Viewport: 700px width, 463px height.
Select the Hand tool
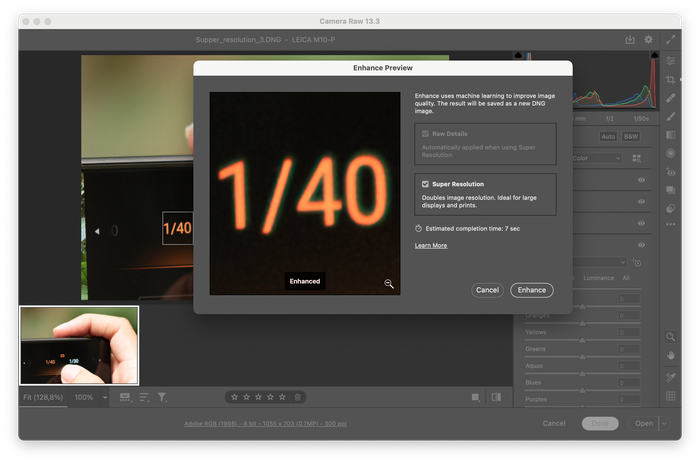(x=671, y=355)
